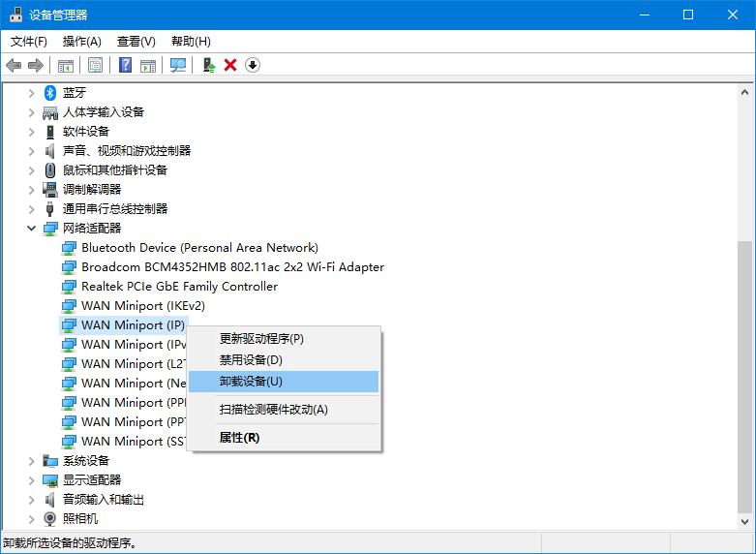Choose 属性(R) from context menu
The height and width of the screenshot is (554, 756).
284,438
